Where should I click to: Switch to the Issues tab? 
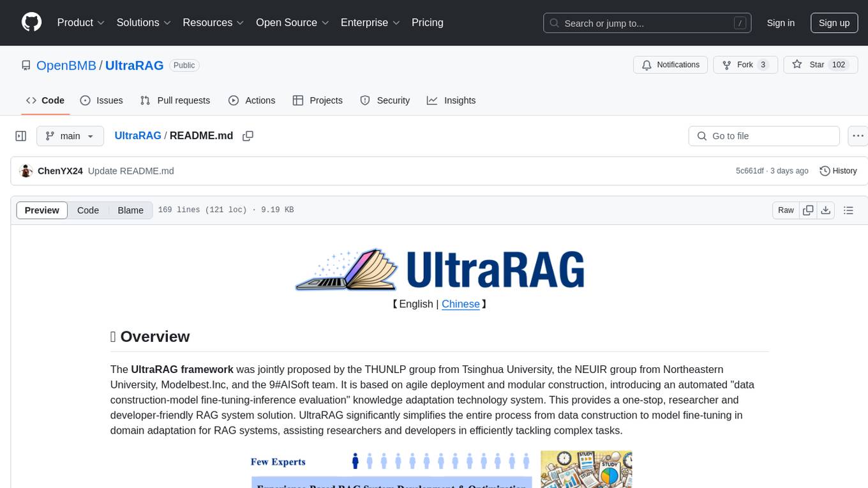click(x=101, y=100)
